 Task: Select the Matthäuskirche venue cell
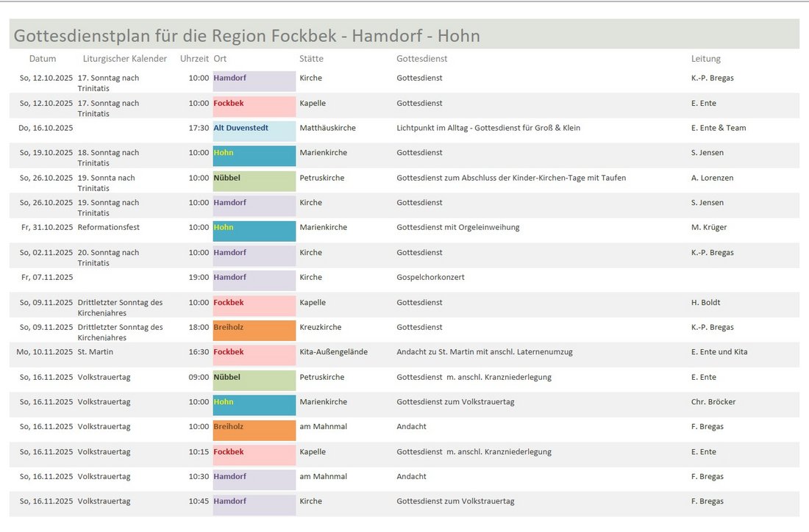pyautogui.click(x=327, y=128)
